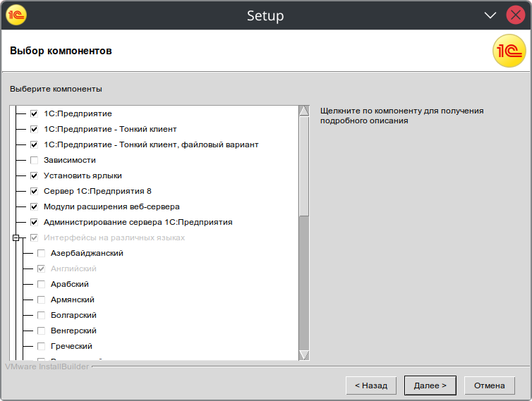Enable the Греческий language checkbox
This screenshot has width=532, height=401.
click(x=41, y=347)
